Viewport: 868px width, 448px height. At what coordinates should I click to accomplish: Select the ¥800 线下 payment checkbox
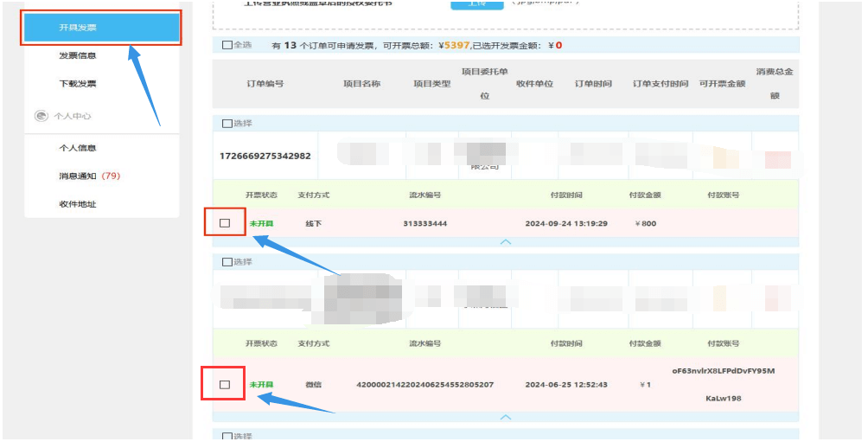(225, 223)
